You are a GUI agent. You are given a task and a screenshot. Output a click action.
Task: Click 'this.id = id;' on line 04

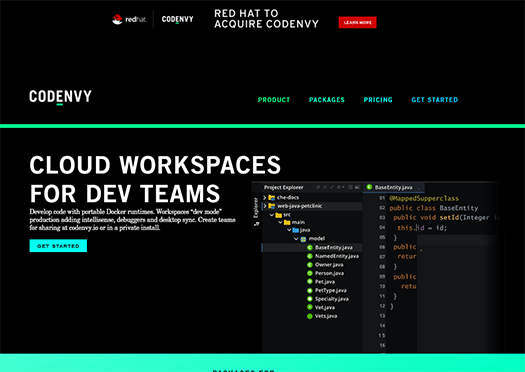(422, 228)
